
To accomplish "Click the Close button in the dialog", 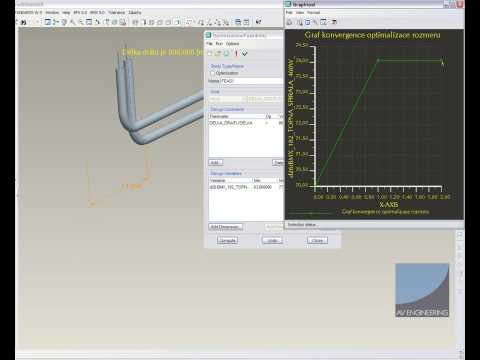I will tap(317, 240).
